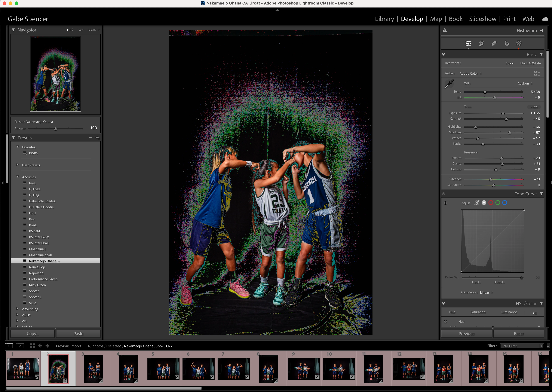
Task: Click the Exposure slider handle
Action: [x=503, y=113]
